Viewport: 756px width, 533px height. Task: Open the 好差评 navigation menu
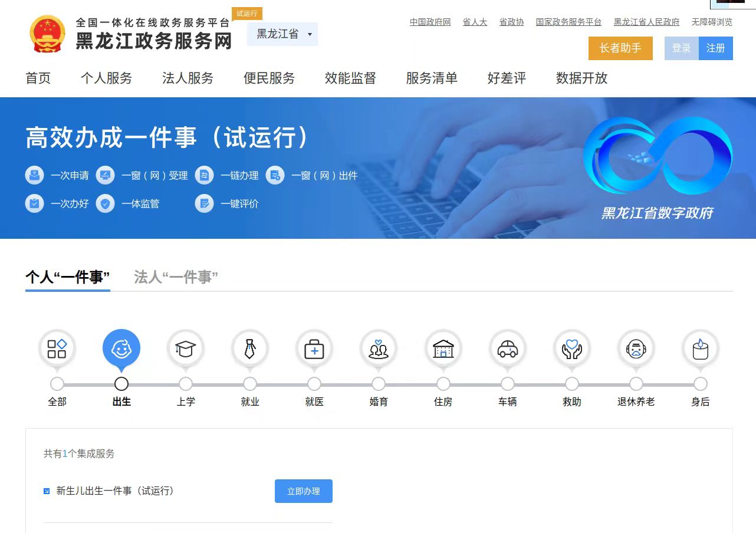click(507, 78)
